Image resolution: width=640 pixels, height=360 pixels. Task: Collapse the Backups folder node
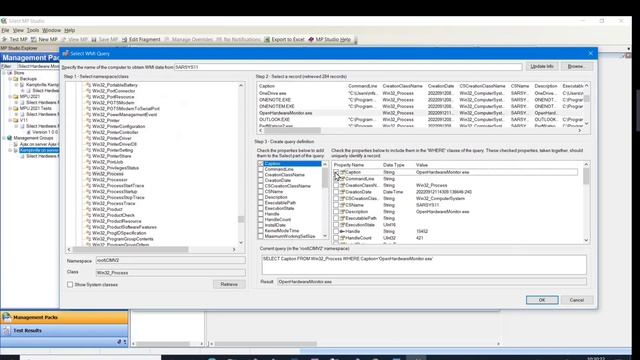(x=10, y=79)
